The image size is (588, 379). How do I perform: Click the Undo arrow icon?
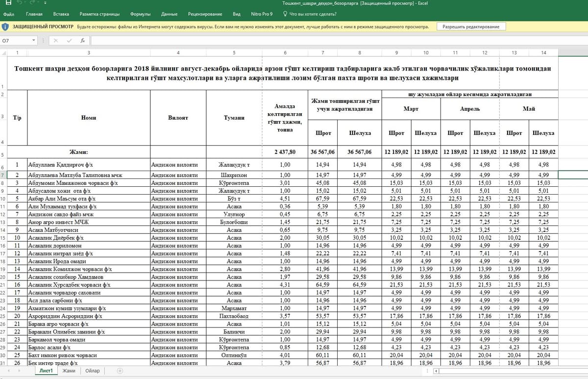click(20, 3)
